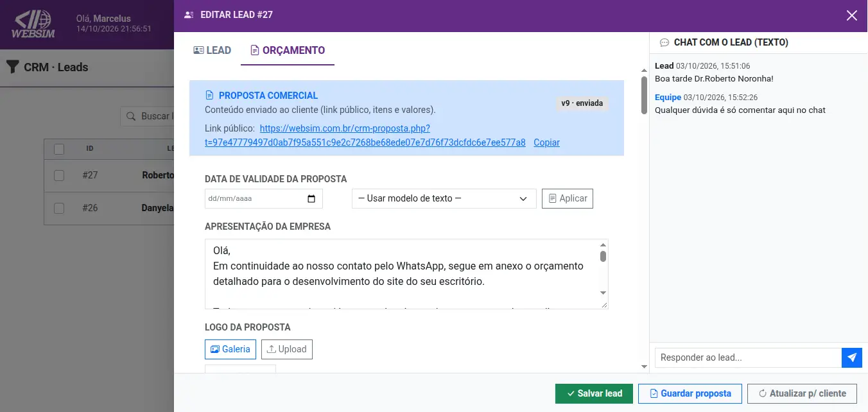Click the form panel scrollbar thumb
The width and height of the screenshot is (868, 412).
tap(644, 95)
